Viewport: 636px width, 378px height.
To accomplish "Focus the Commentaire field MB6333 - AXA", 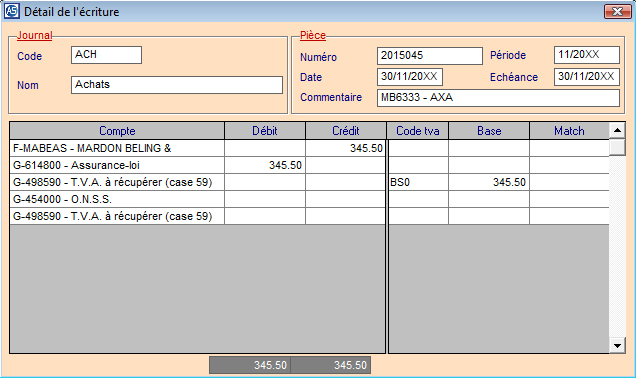I will tap(498, 98).
